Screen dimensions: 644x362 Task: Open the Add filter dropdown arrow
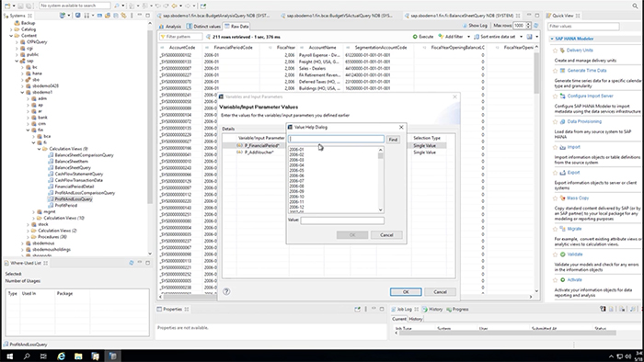(x=468, y=37)
